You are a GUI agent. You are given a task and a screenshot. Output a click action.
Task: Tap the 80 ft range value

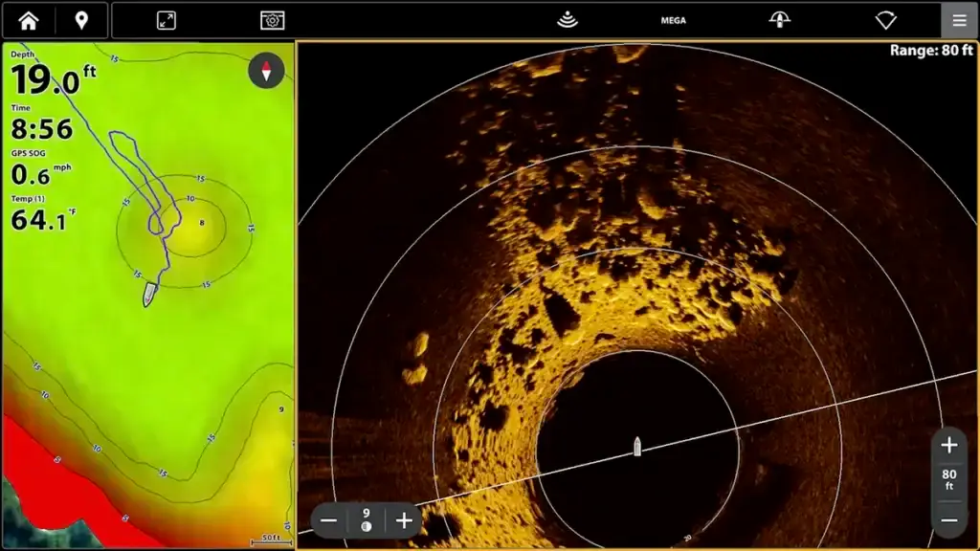[949, 479]
